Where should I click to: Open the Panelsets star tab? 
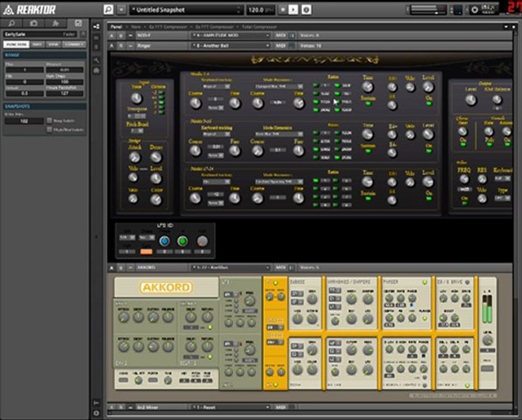[x=55, y=23]
